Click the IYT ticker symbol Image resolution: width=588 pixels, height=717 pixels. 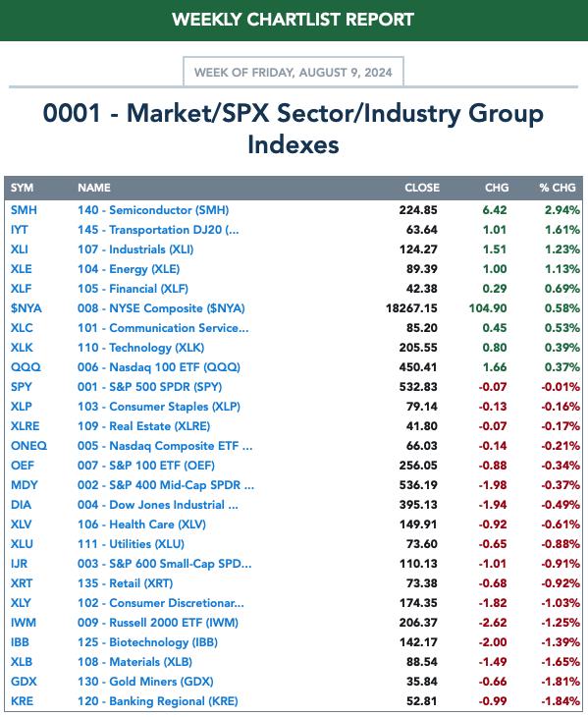[20, 230]
